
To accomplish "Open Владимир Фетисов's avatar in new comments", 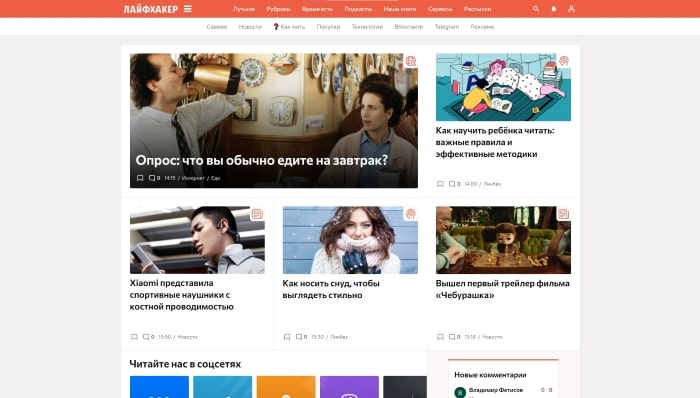I will click(x=460, y=392).
